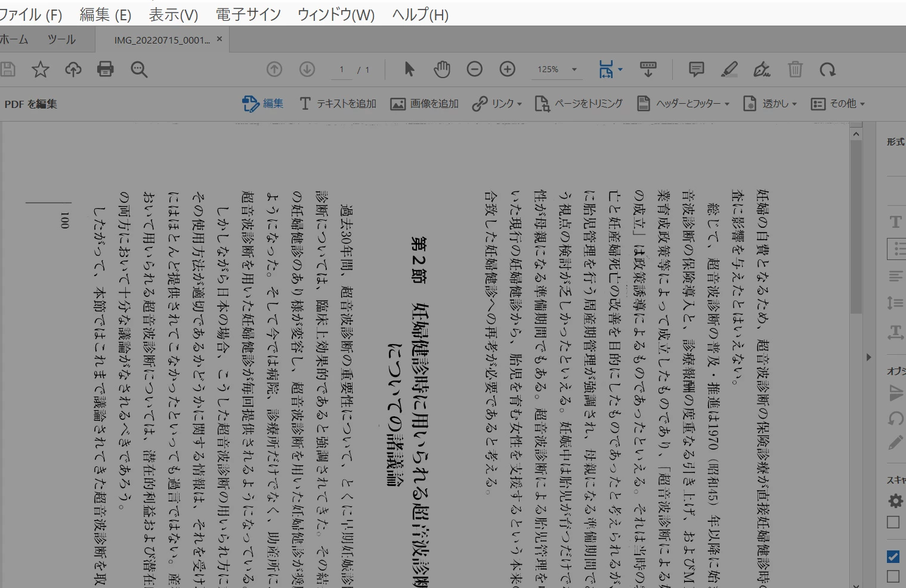Open the 125% zoom level dropdown
Image resolution: width=906 pixels, height=588 pixels.
tap(574, 69)
